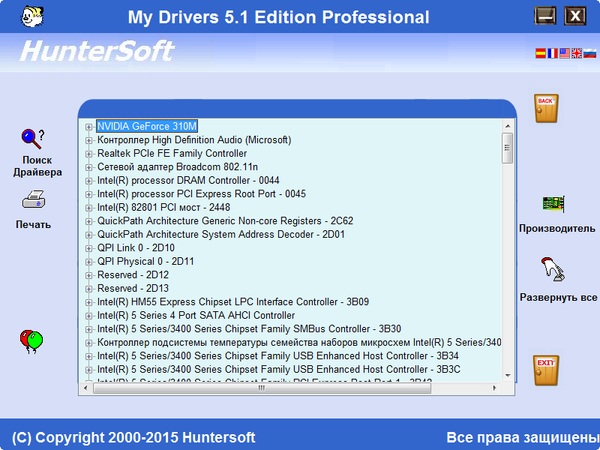Expand the QPI Link 0 - 2D10 node
The image size is (600, 450).
[x=89, y=248]
